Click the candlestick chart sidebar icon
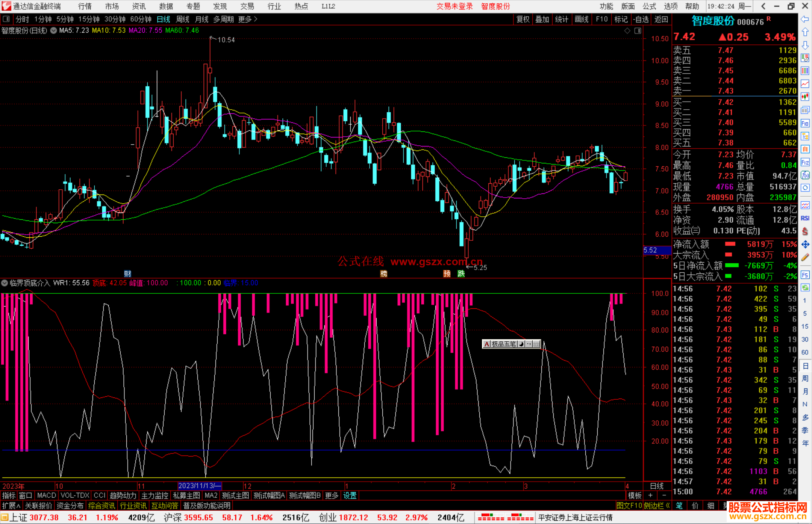812x524 pixels. pos(805,97)
